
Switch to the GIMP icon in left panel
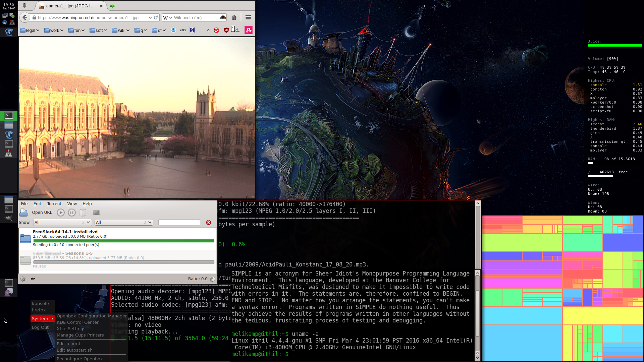(9, 218)
